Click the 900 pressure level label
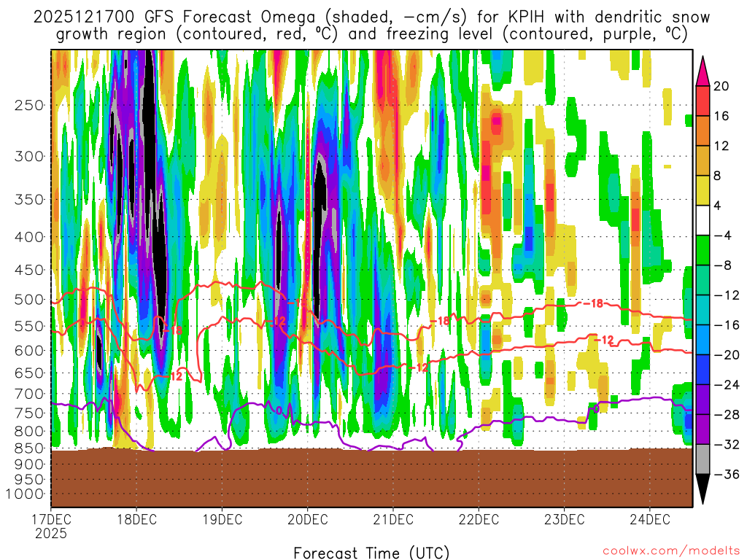The width and height of the screenshot is (747, 560). coord(29,464)
